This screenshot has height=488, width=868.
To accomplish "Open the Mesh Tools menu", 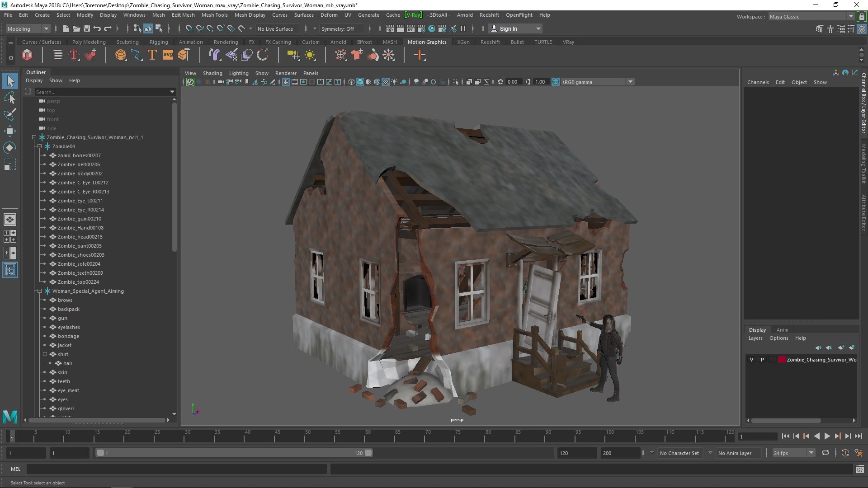I will click(x=214, y=15).
